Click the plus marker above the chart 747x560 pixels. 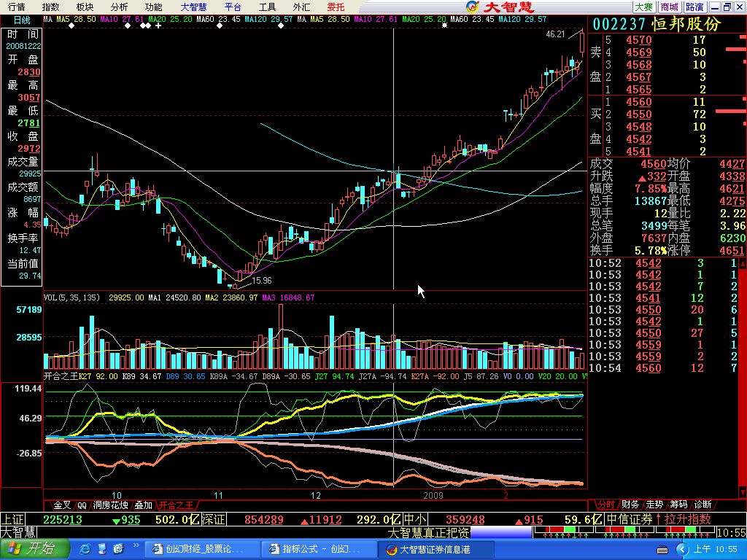pos(158,26)
